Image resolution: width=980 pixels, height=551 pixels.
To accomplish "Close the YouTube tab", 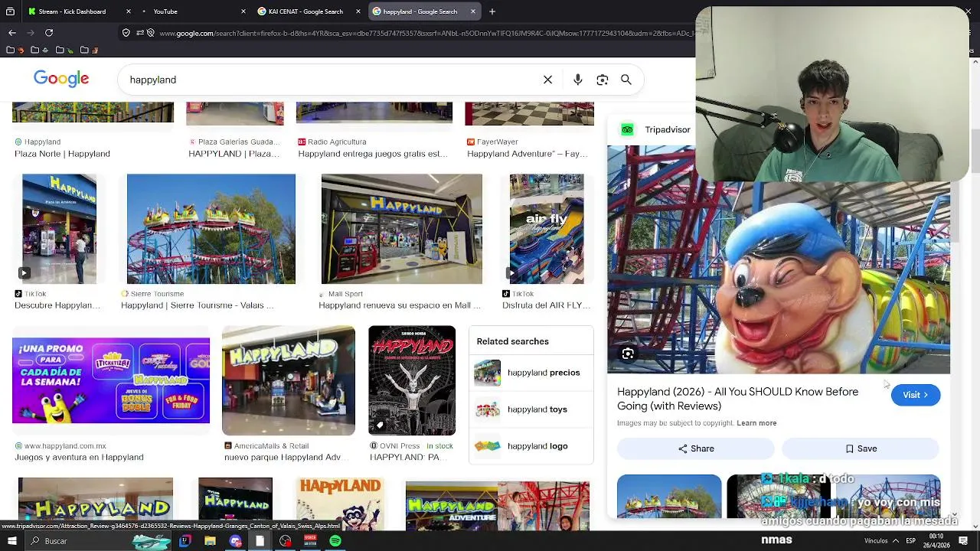I will point(243,11).
